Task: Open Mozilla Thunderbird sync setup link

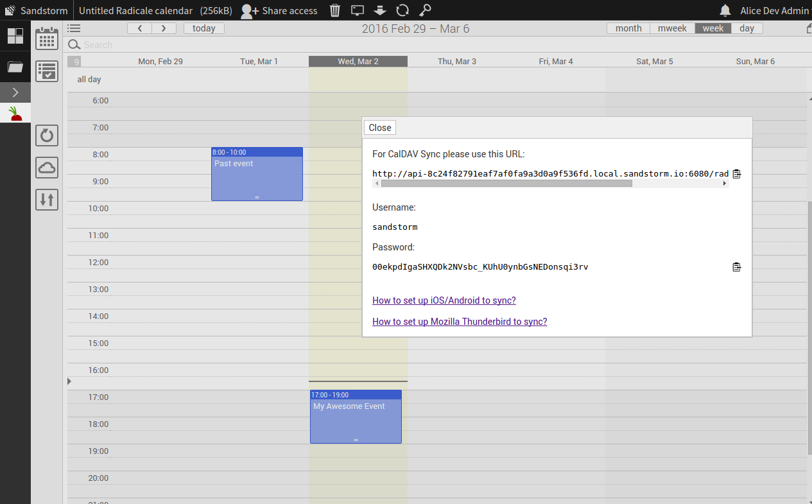Action: tap(460, 322)
